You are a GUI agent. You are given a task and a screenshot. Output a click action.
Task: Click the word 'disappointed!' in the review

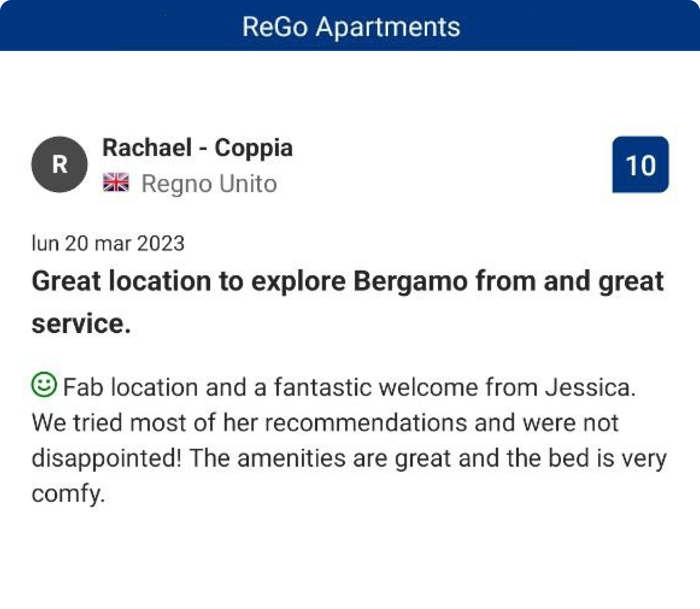[x=106, y=458]
